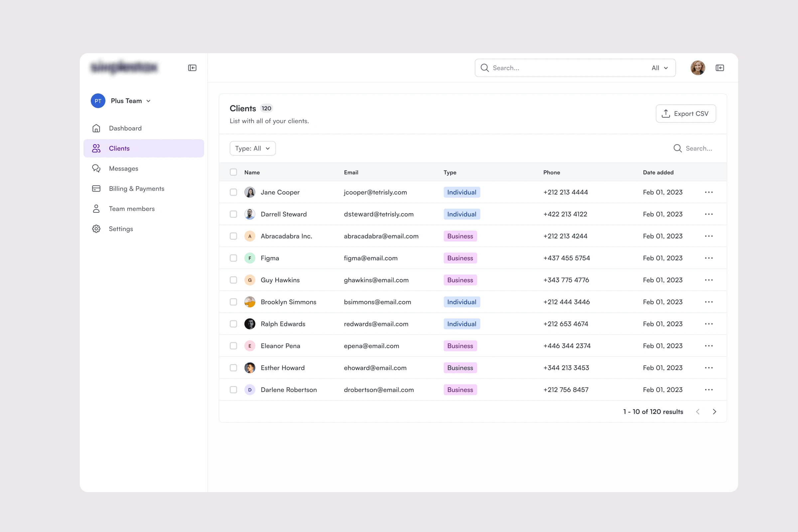This screenshot has height=532, width=798.
Task: Navigate to Billing & Payments
Action: (x=136, y=189)
